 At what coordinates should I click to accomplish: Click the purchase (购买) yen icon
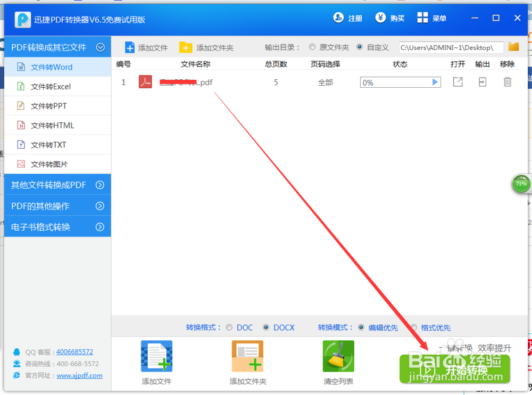380,18
